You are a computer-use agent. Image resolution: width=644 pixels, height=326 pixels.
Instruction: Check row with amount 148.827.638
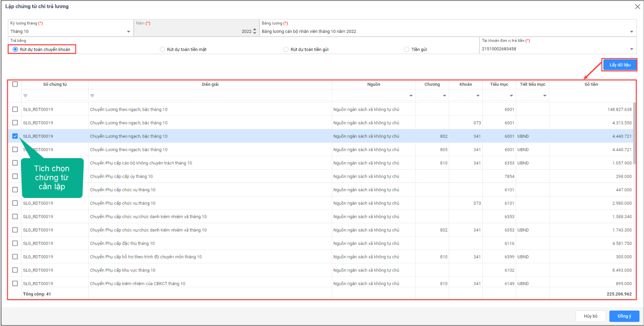coord(15,109)
